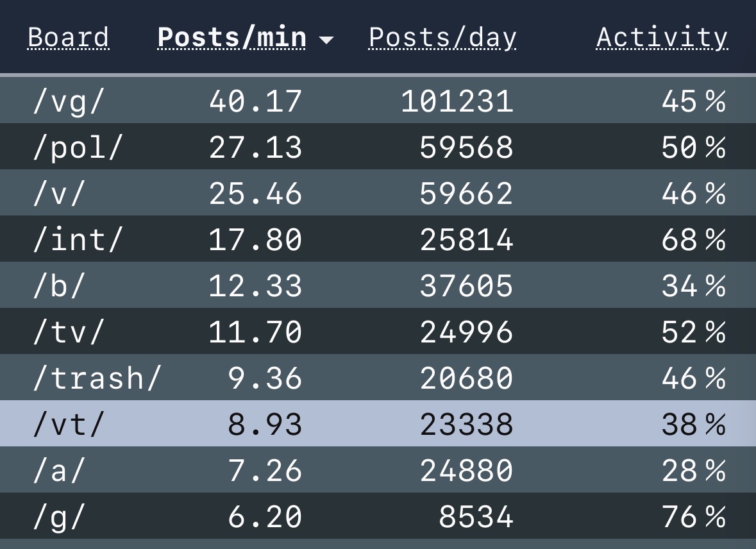The width and height of the screenshot is (756, 549).
Task: Select the /tv/ board entry
Action: [378, 331]
